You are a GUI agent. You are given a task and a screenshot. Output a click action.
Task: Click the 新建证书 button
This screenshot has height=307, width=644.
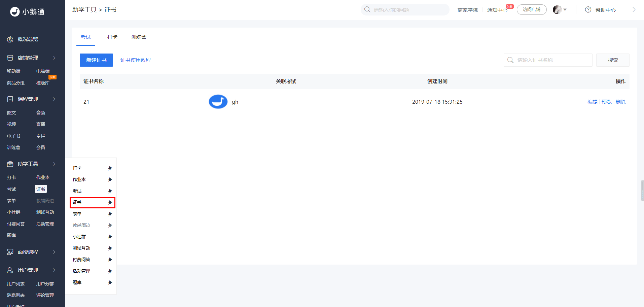pyautogui.click(x=96, y=60)
